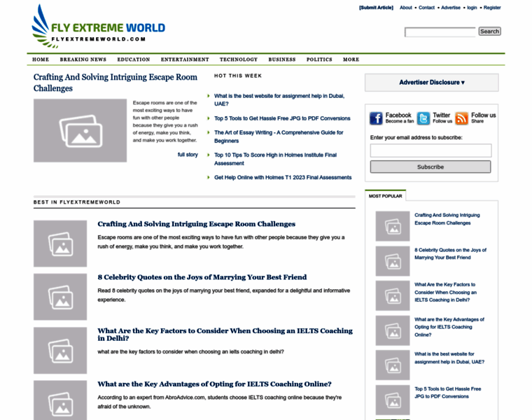Expand the MORE menu

coord(351,59)
